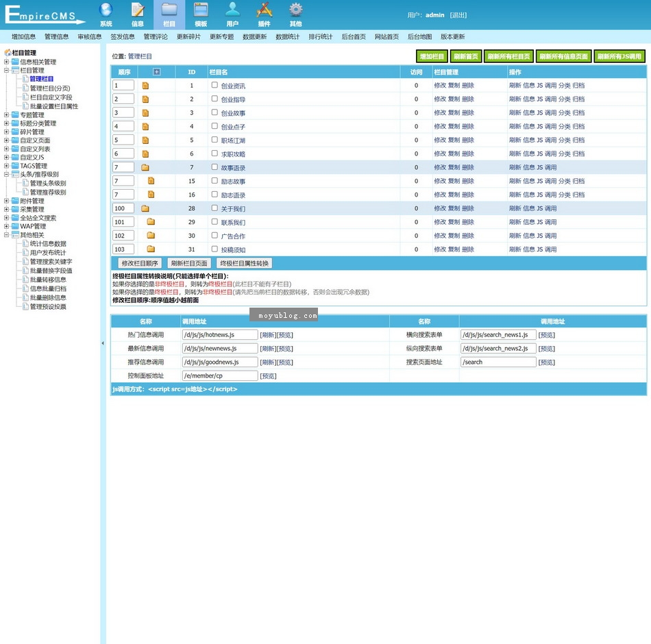The image size is (651, 644).
Task: Expand the 附件管理 tree node
Action: point(6,201)
